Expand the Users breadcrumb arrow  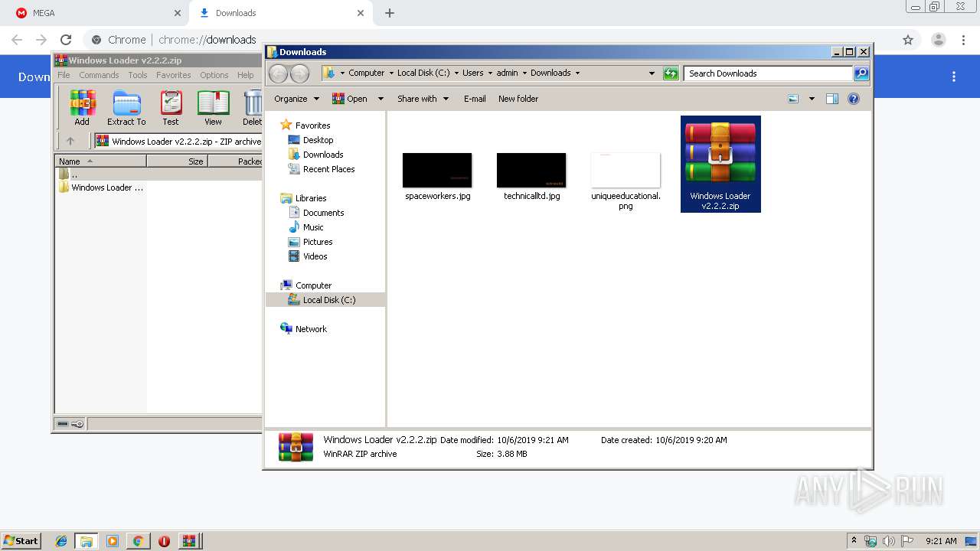pos(489,73)
